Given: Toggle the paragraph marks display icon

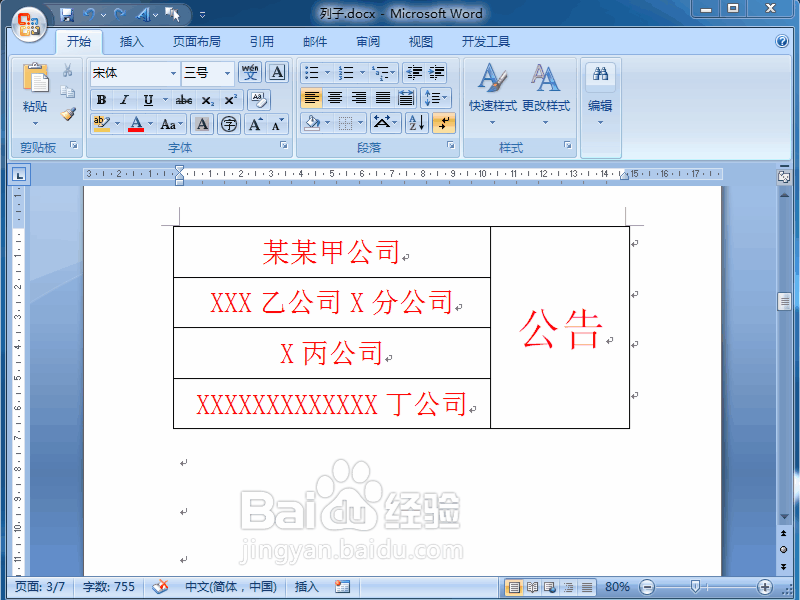Looking at the screenshot, I should pos(444,123).
